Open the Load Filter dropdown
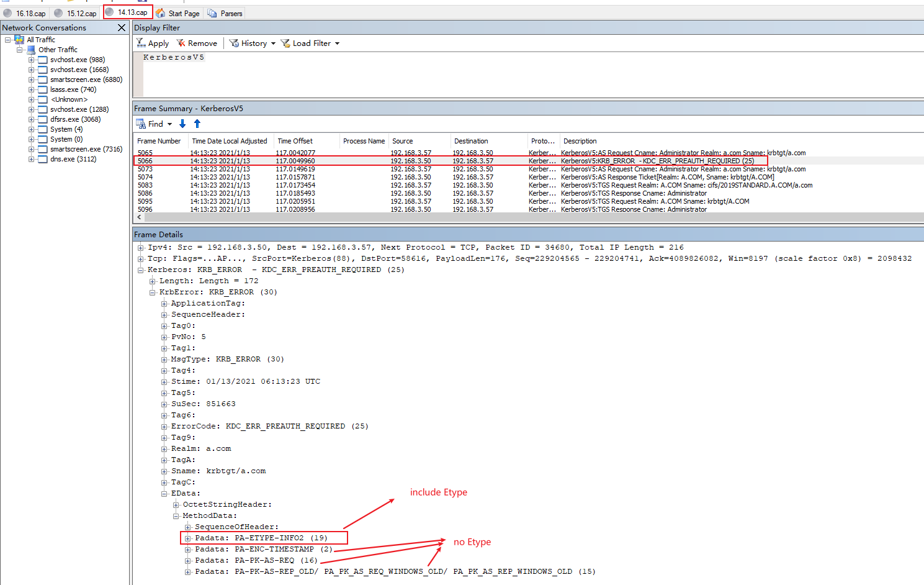924x585 pixels. [x=310, y=43]
